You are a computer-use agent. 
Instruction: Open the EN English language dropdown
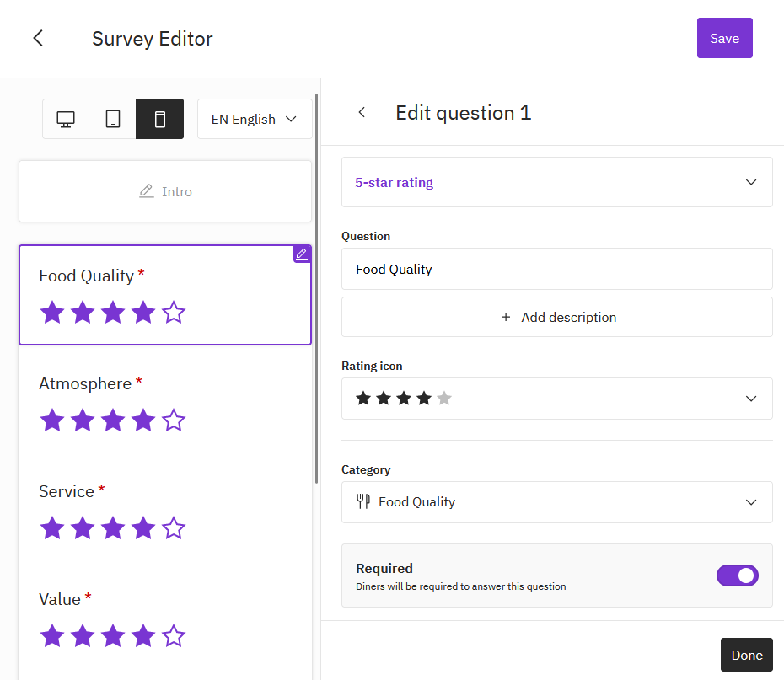click(x=255, y=119)
